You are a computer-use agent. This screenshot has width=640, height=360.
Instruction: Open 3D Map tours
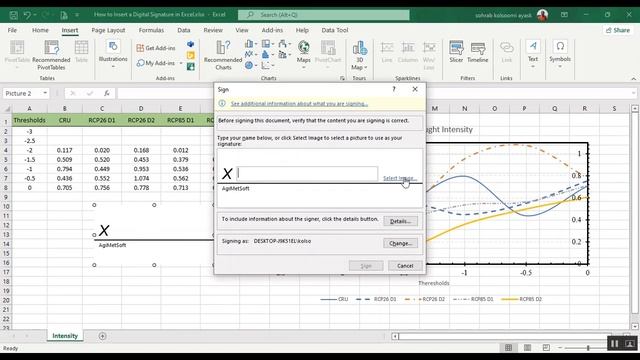pos(359,56)
